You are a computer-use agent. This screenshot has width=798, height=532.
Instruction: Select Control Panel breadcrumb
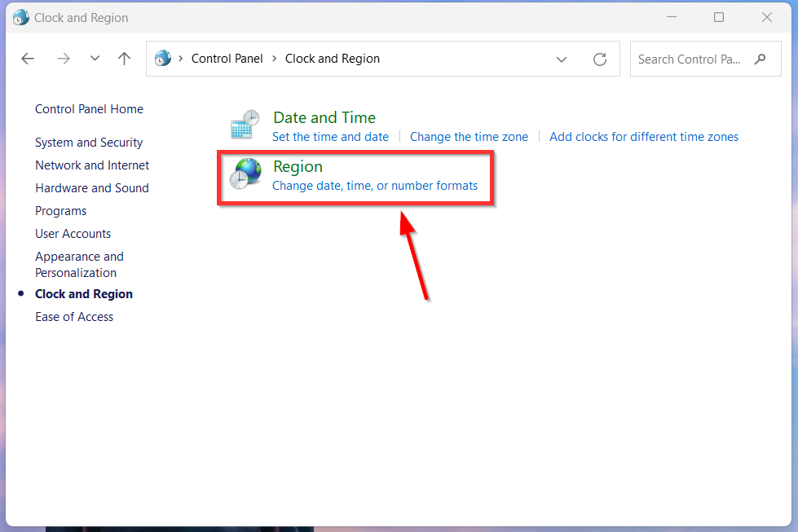coord(227,59)
